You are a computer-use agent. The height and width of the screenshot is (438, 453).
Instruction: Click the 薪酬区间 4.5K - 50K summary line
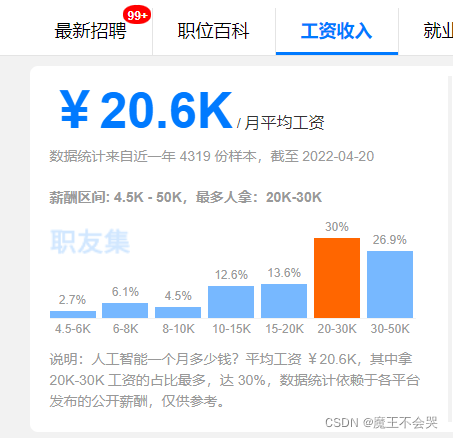[186, 197]
